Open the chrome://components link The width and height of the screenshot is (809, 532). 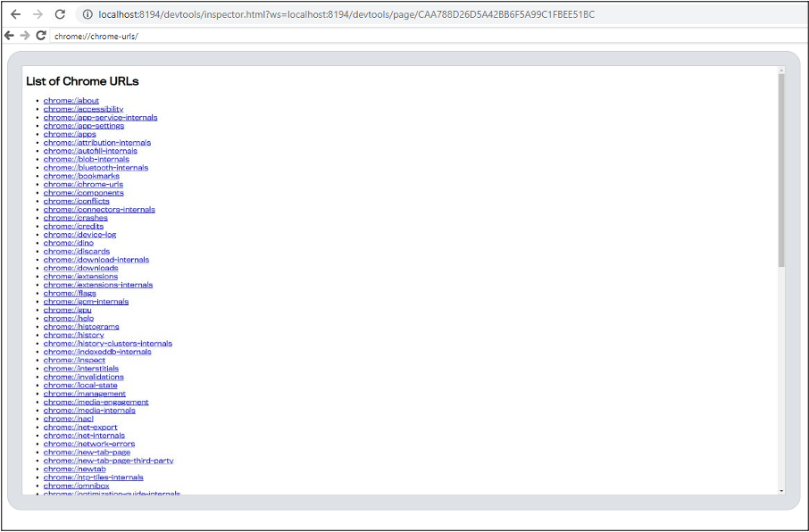point(84,193)
